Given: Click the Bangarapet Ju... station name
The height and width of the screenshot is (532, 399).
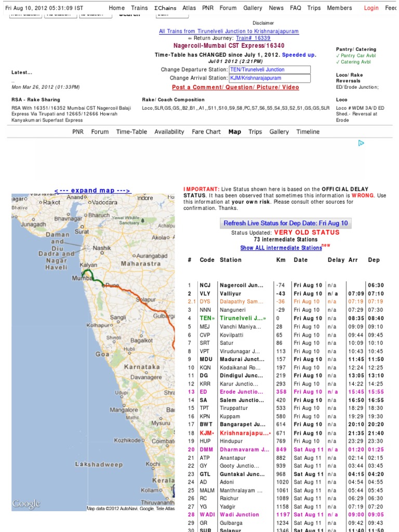Looking at the screenshot, I should 243,424.
